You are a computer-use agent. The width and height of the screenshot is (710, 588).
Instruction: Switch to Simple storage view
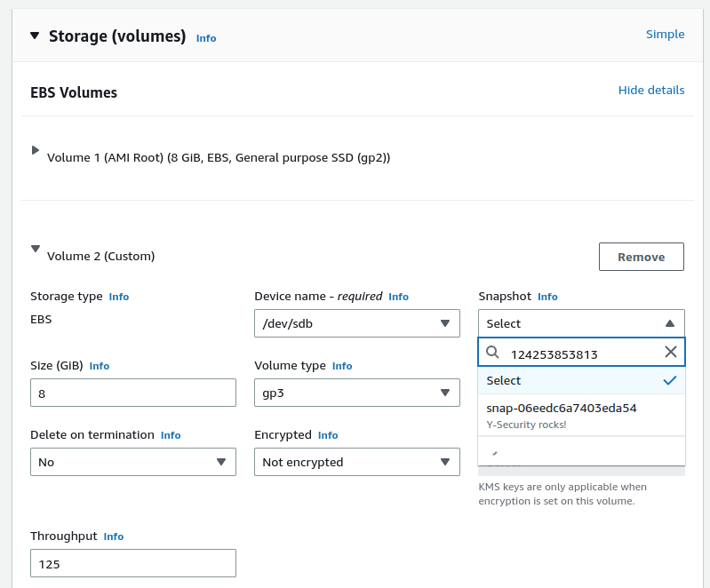coord(665,35)
